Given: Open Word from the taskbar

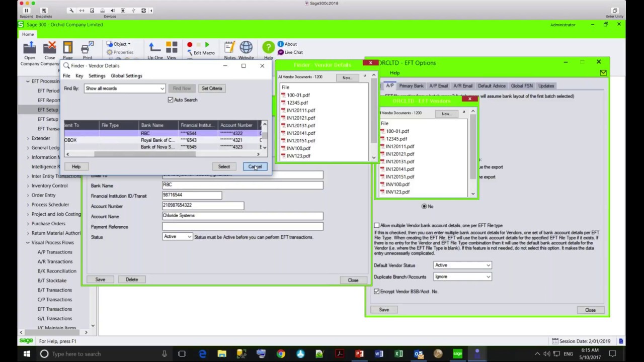Looking at the screenshot, I should click(x=379, y=354).
